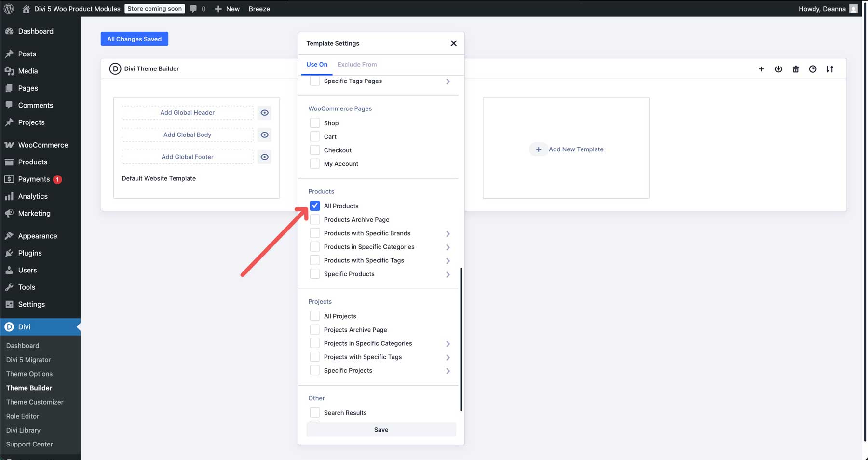Open Projects in Specific Categories selector
This screenshot has width=868, height=460.
[x=448, y=343]
